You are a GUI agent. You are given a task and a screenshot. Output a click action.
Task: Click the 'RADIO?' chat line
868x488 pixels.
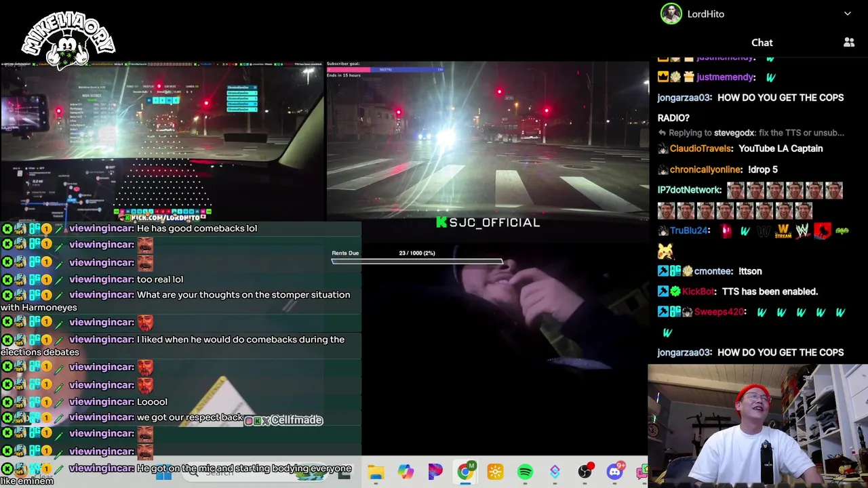tap(673, 118)
